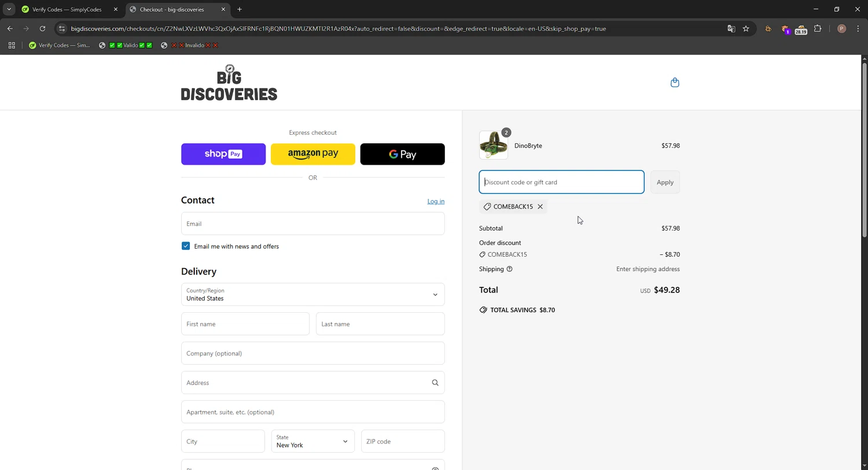Viewport: 868px width, 470px height.
Task: Click the First name field
Action: [x=245, y=324]
